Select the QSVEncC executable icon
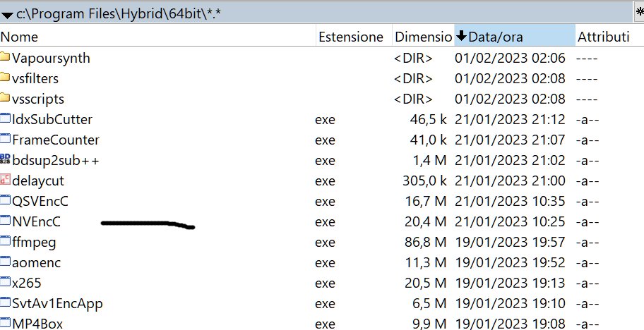This screenshot has height=330, width=644. point(5,200)
